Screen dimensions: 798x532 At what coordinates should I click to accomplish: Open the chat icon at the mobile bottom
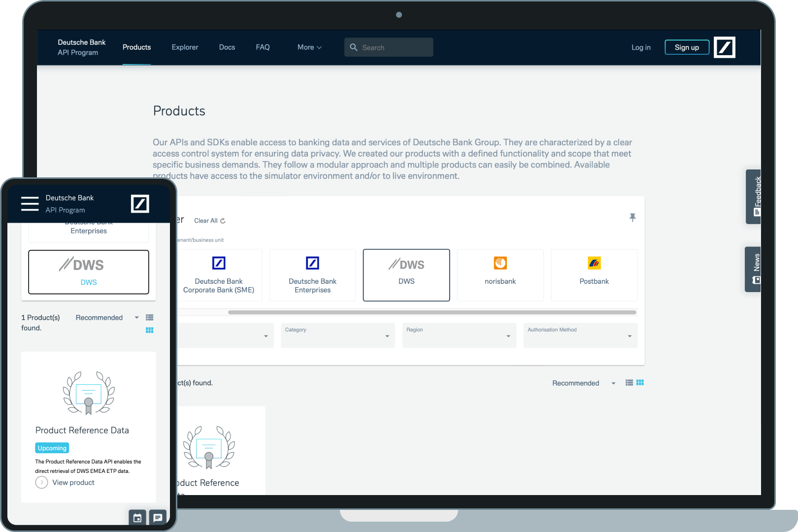(x=158, y=518)
